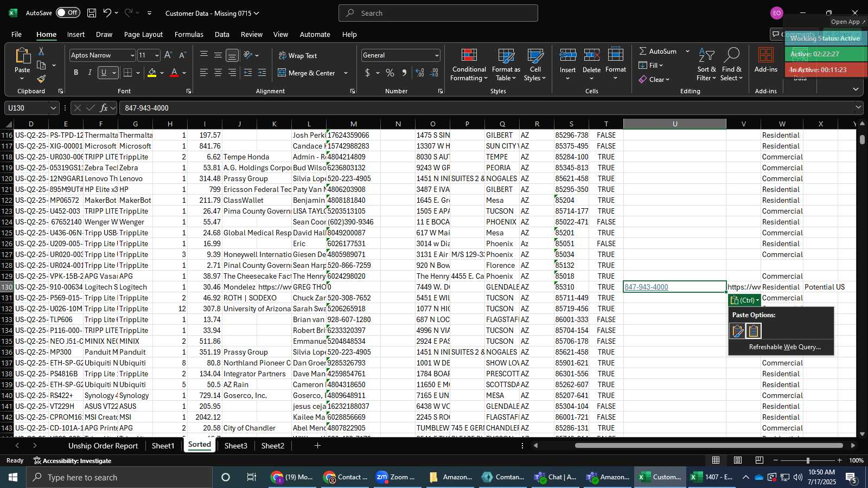The height and width of the screenshot is (488, 868).
Task: Click the Decrease Indent icon
Action: pyautogui.click(x=248, y=73)
